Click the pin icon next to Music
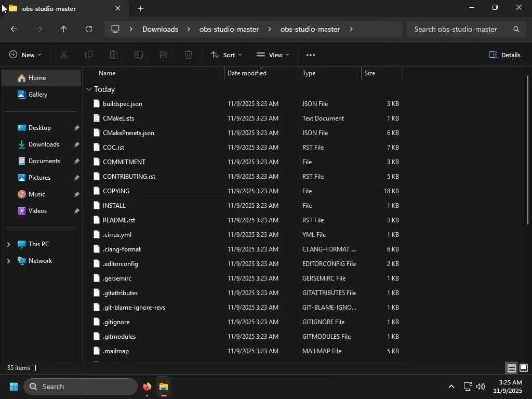Viewport: 532px width, 399px height. [x=76, y=194]
